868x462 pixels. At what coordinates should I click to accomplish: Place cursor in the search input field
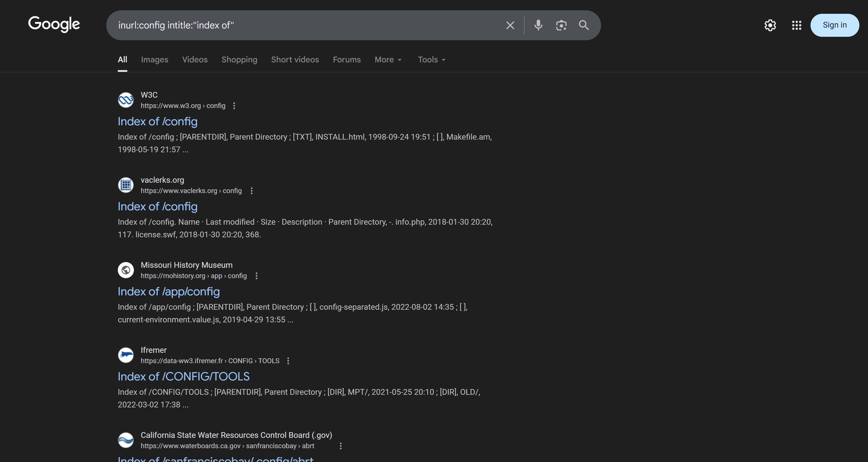coord(303,25)
